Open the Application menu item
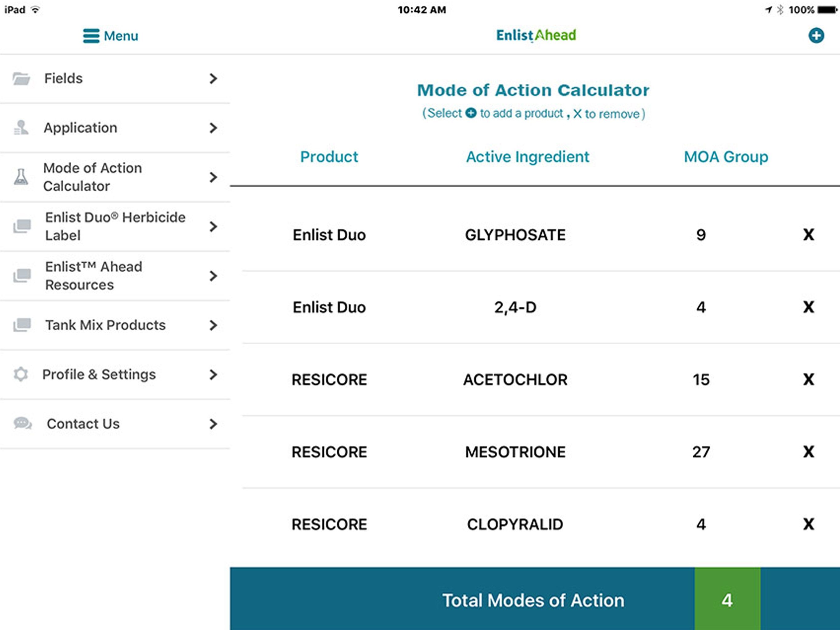Viewport: 840px width, 630px height. tap(115, 128)
